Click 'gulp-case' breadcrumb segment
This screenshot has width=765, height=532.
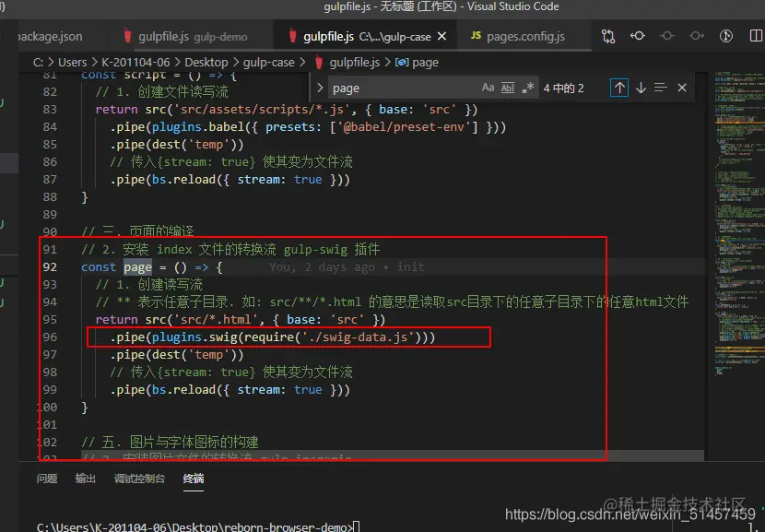click(x=269, y=63)
